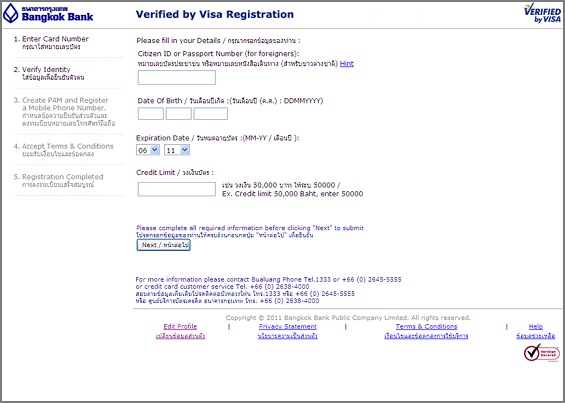Select step 2 Verify Identity
565x403 pixels.
[x=49, y=73]
